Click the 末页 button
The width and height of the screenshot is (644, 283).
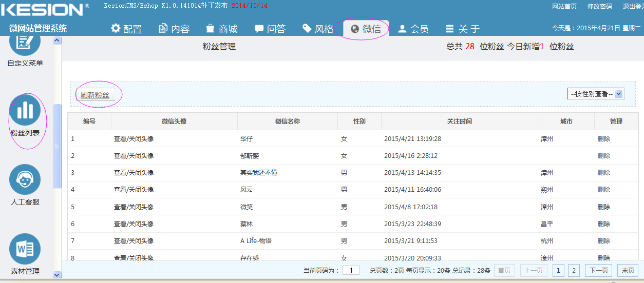[x=628, y=271]
